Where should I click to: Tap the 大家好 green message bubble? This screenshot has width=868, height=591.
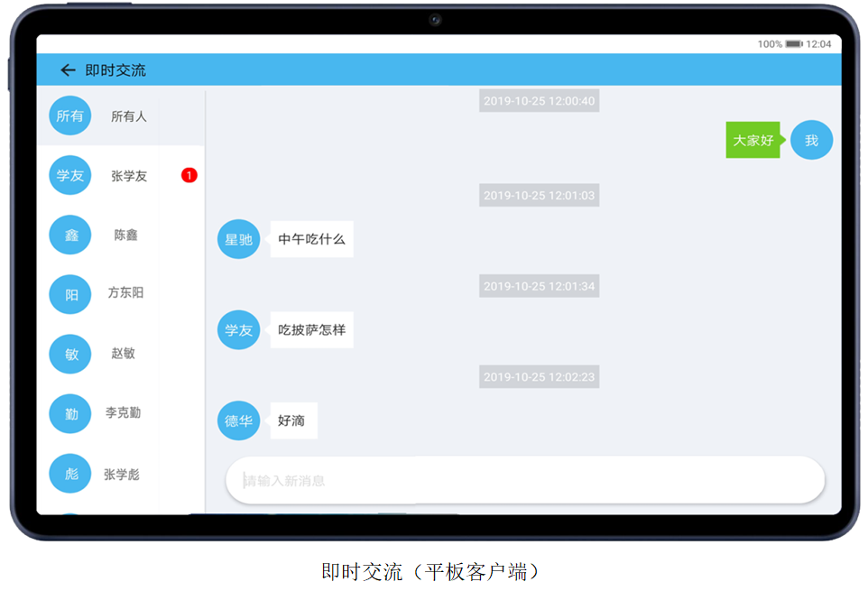click(753, 141)
